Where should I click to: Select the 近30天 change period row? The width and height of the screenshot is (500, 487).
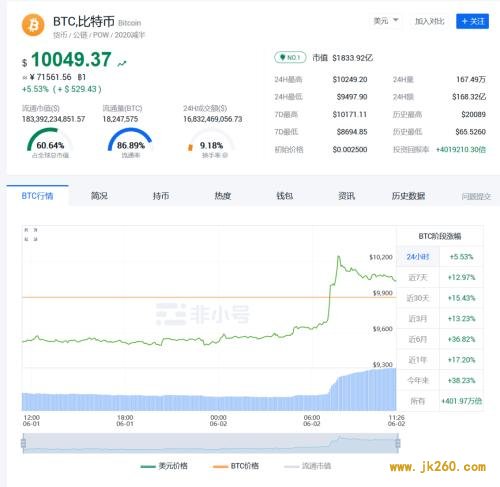[440, 298]
